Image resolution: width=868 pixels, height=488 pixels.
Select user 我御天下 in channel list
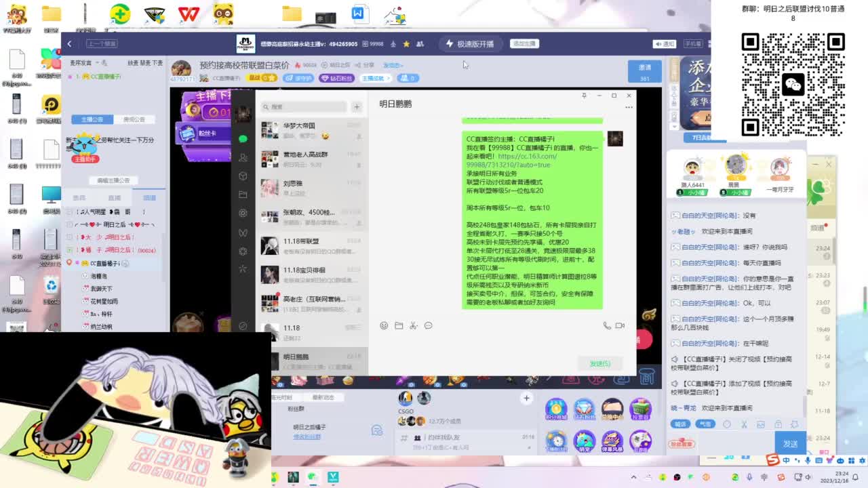pos(101,289)
